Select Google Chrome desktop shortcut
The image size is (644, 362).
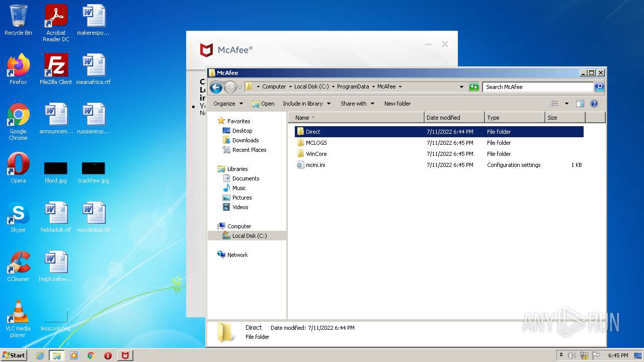pyautogui.click(x=18, y=122)
